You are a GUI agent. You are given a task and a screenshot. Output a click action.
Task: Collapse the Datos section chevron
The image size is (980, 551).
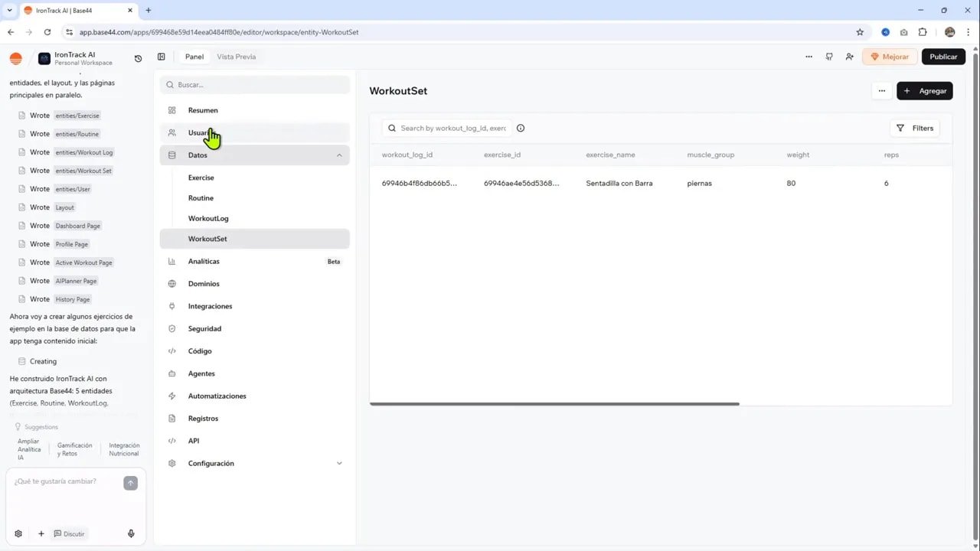point(339,155)
